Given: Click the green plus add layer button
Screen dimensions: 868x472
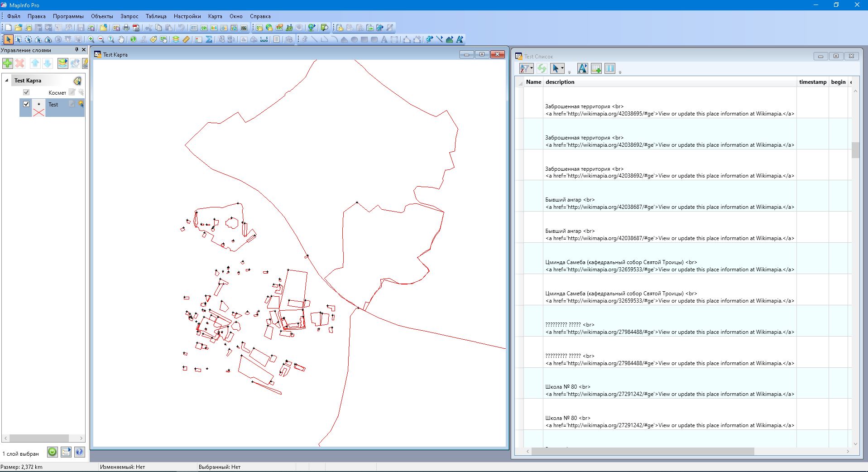Looking at the screenshot, I should click(7, 63).
